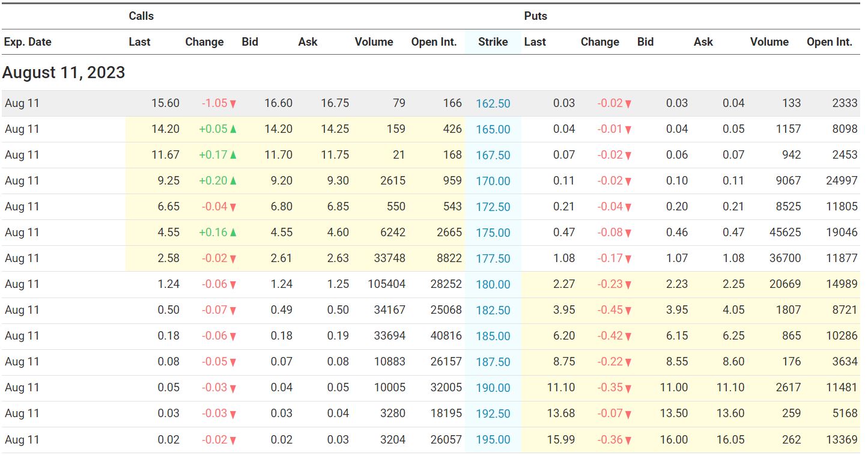Click calls open interest 40816
The width and height of the screenshot is (868, 455).
446,336
